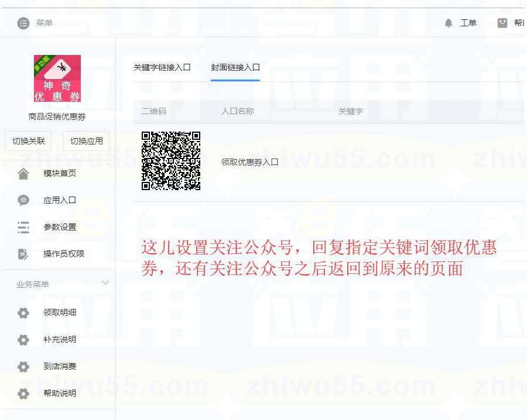Image resolution: width=527 pixels, height=420 pixels.
Task: Select the 封面链接入口 tab
Action: (x=235, y=67)
